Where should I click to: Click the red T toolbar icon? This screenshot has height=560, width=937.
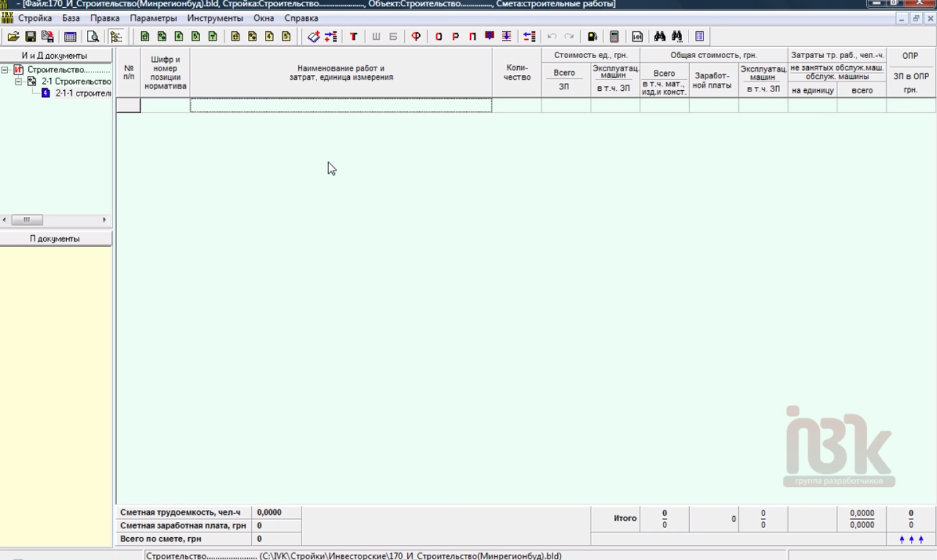354,37
